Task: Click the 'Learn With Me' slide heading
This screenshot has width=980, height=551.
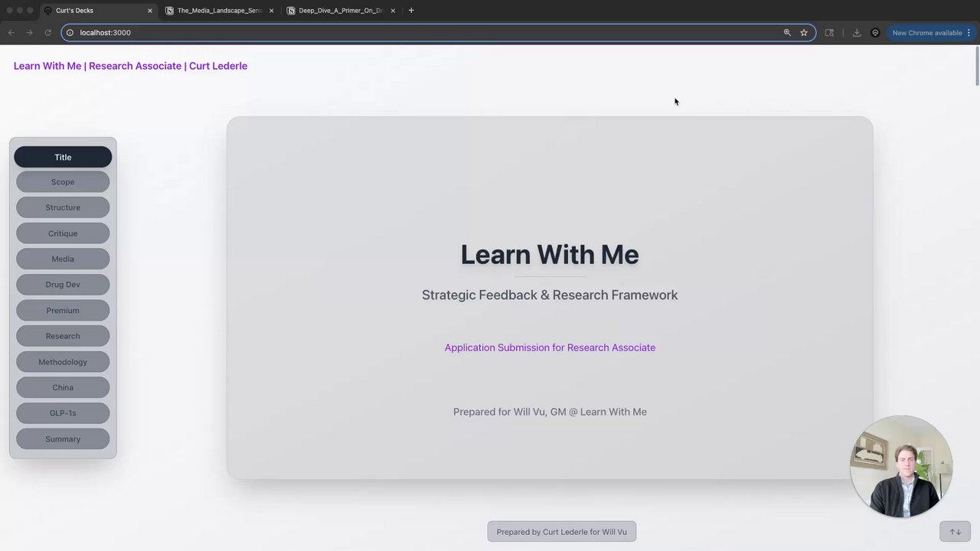Action: [550, 255]
